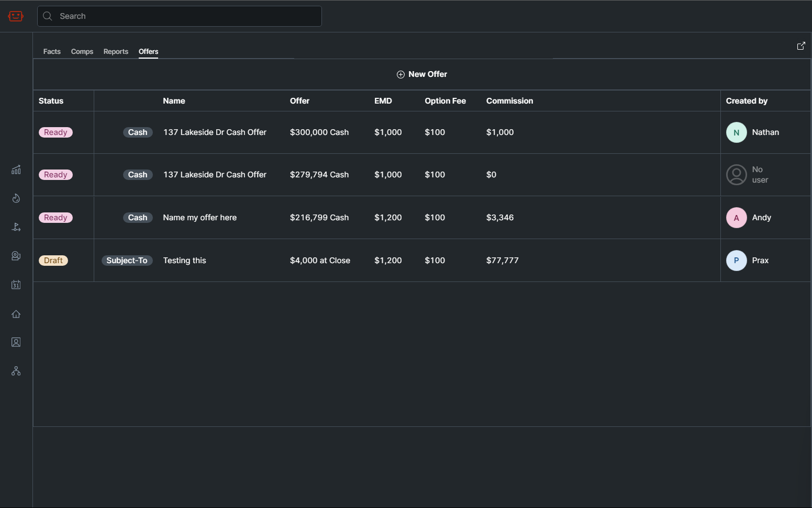Open the 'Name my offer here' offer
Viewport: 812px width, 508px height.
pos(199,218)
